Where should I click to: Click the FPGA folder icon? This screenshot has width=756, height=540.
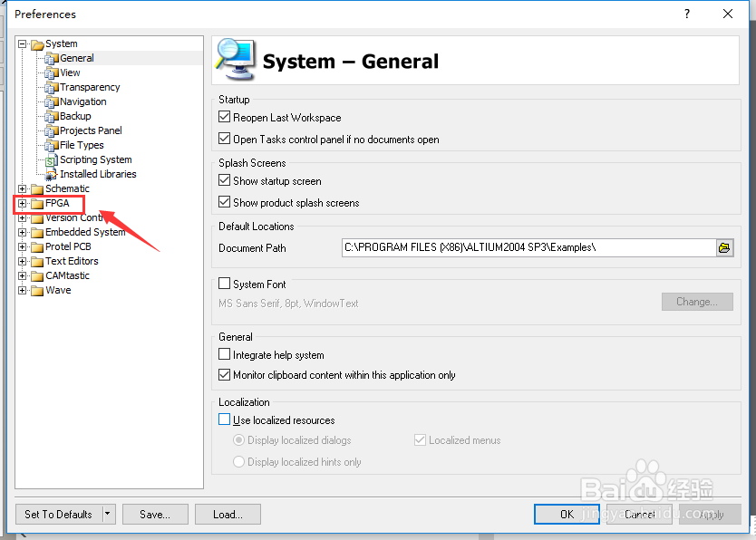(37, 203)
